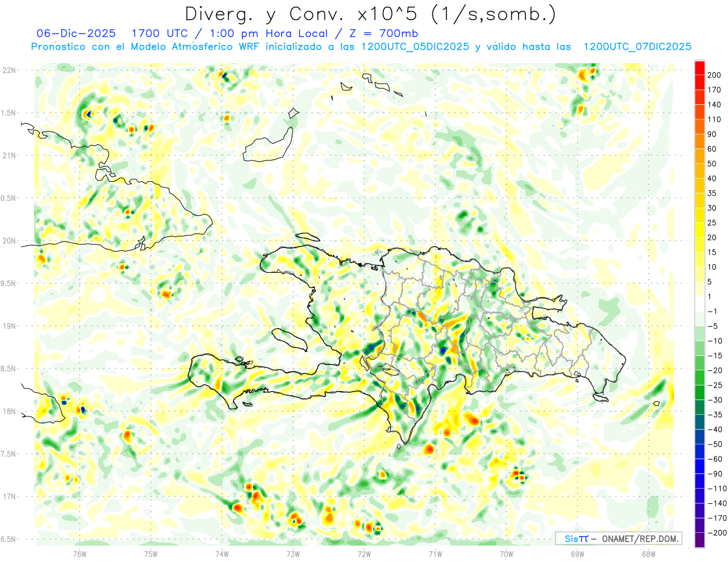728x562 pixels.
Task: Click the '7.5N' latitude label
Action: [x=9, y=454]
